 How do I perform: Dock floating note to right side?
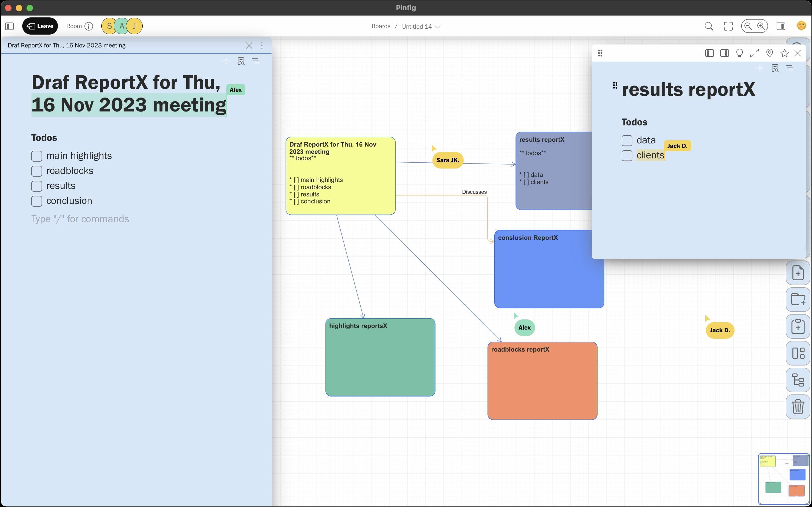(724, 53)
